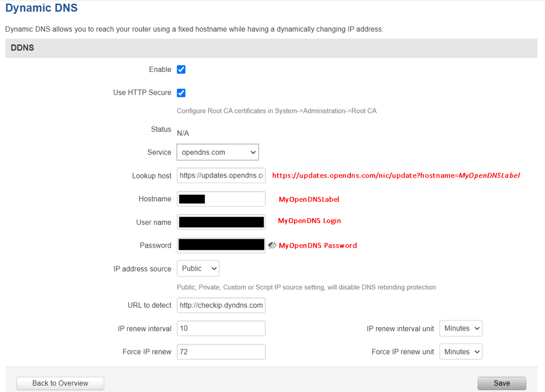Click the Root CA certificates hint text
The width and height of the screenshot is (545, 392).
pyautogui.click(x=277, y=111)
